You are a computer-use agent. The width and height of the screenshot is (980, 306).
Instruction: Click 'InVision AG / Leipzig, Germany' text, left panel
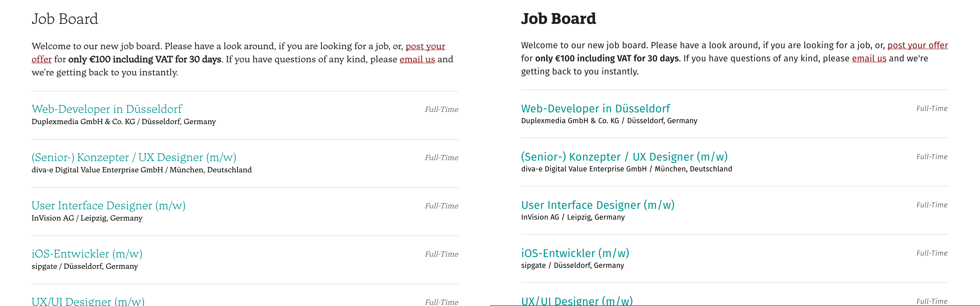click(87, 218)
